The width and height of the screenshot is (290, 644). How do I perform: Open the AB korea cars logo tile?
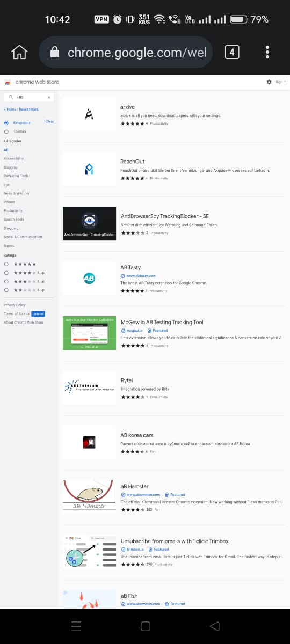(89, 442)
